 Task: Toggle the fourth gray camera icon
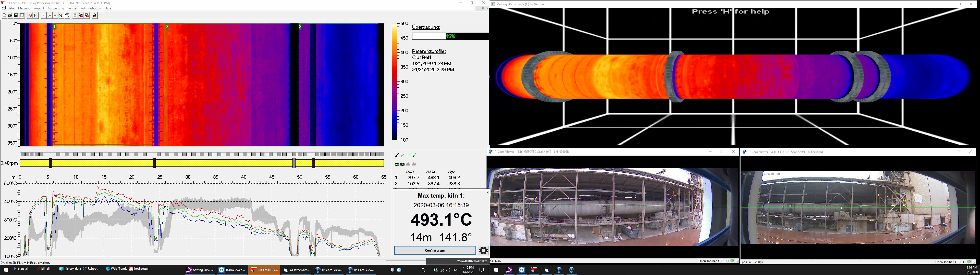coord(414,164)
